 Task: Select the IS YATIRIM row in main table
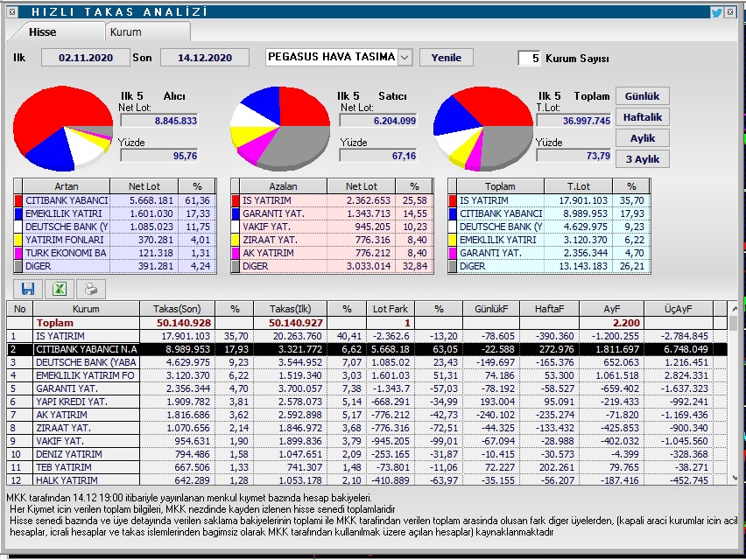pyautogui.click(x=367, y=336)
